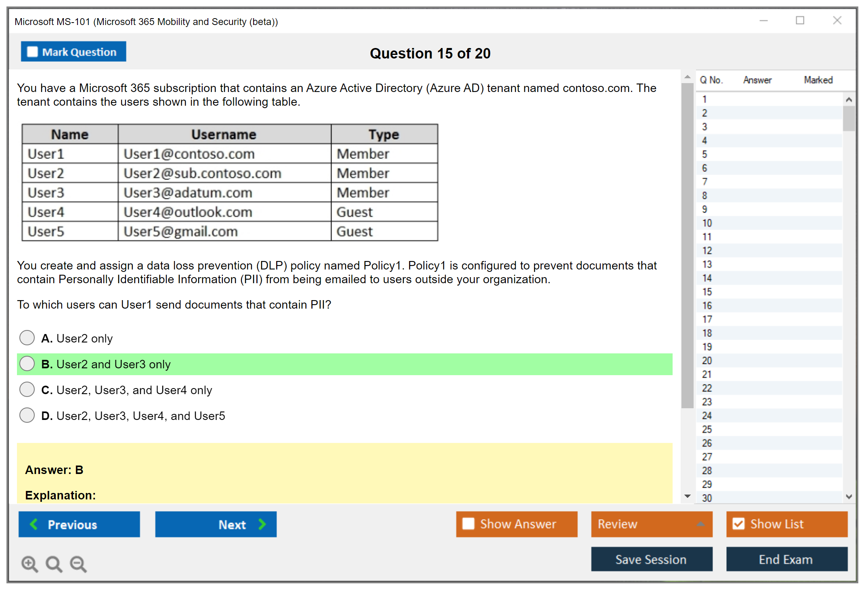Jump to question 7 in list
Screen dimensions: 868x593
tap(704, 182)
